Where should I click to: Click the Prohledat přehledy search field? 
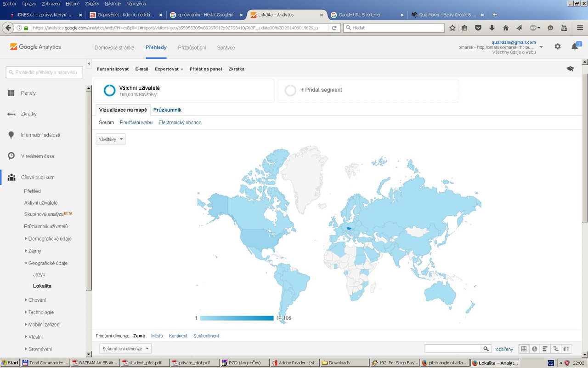[x=45, y=72]
